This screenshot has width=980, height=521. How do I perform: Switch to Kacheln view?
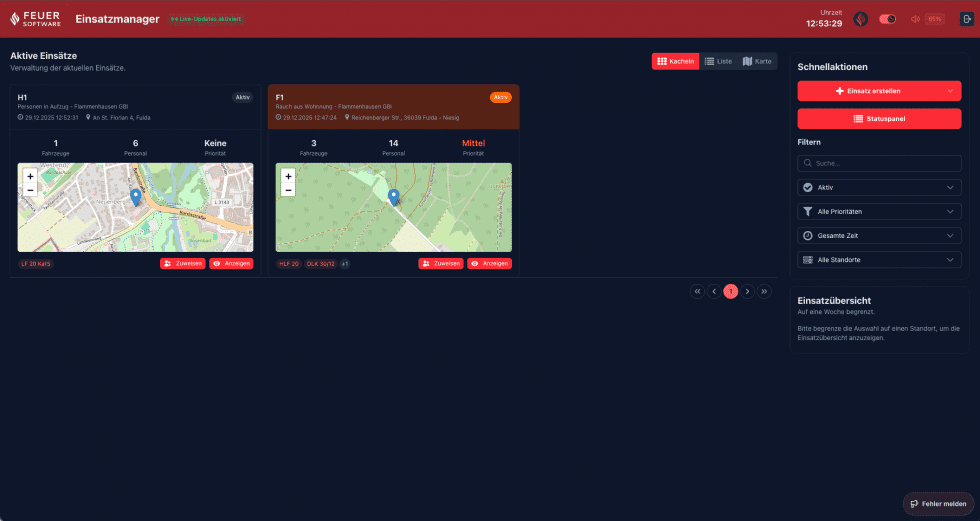click(x=676, y=61)
